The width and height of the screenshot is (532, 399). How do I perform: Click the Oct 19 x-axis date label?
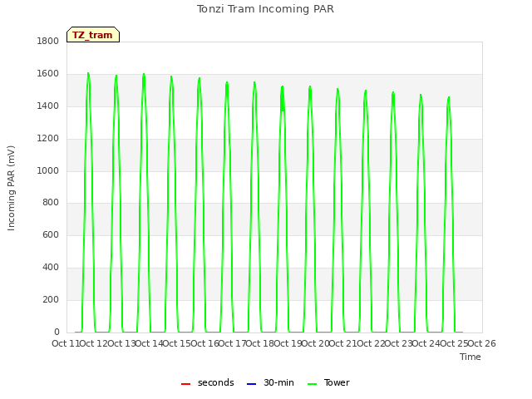[288, 343]
